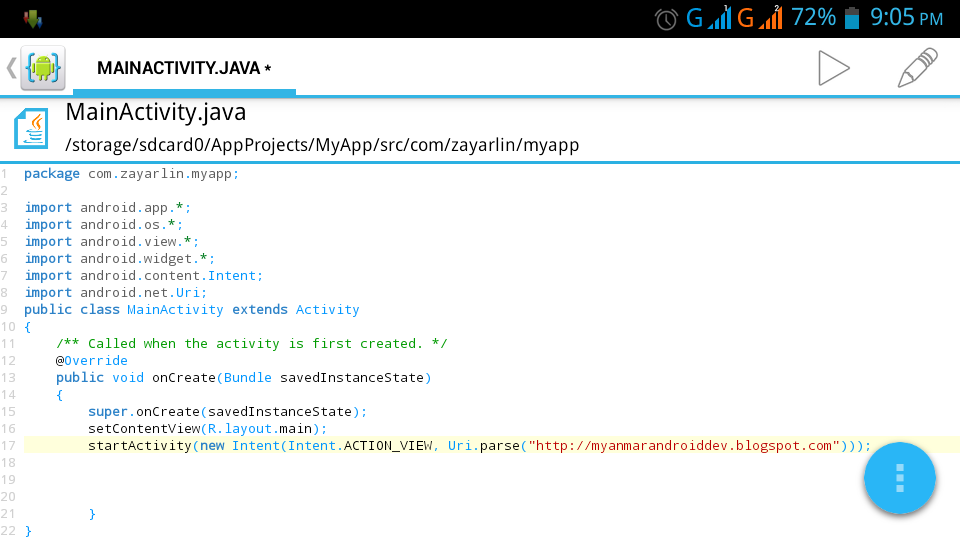Tap the super.onCreate(savedInstanceState) line
The width and height of the screenshot is (960, 540).
pos(227,411)
